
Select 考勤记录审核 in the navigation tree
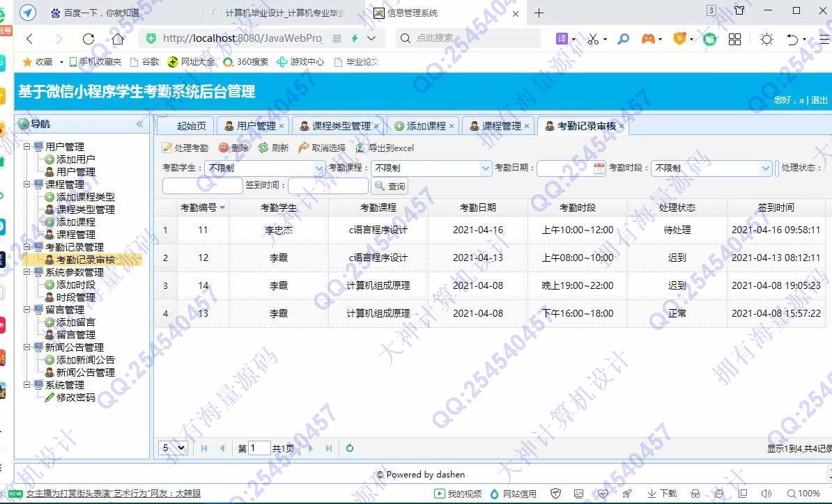click(86, 260)
